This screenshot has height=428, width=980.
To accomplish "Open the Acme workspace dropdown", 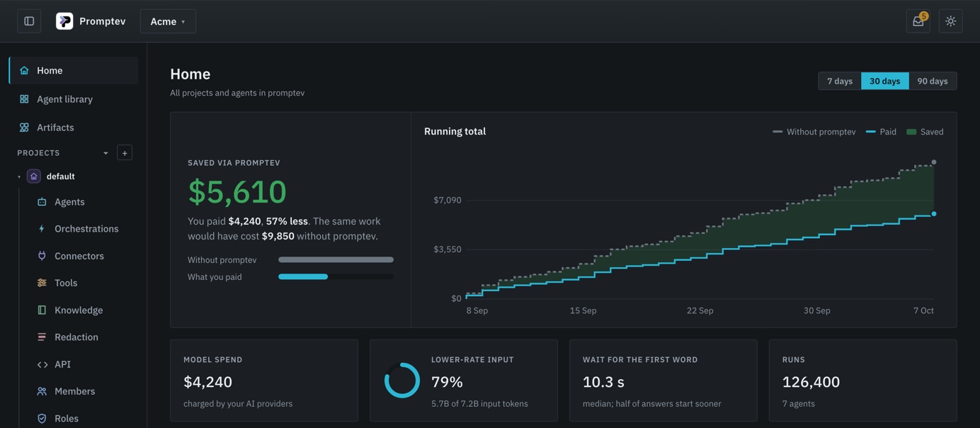I will click(x=168, y=21).
